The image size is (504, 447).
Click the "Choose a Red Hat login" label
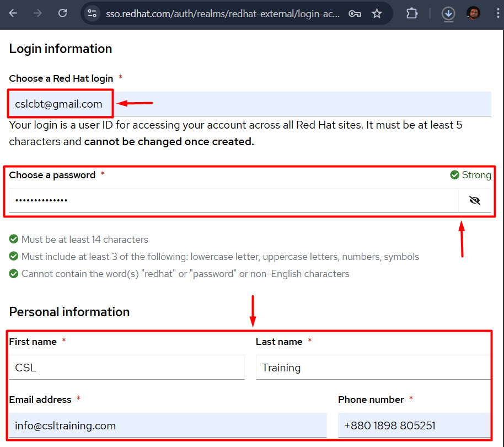pos(61,78)
